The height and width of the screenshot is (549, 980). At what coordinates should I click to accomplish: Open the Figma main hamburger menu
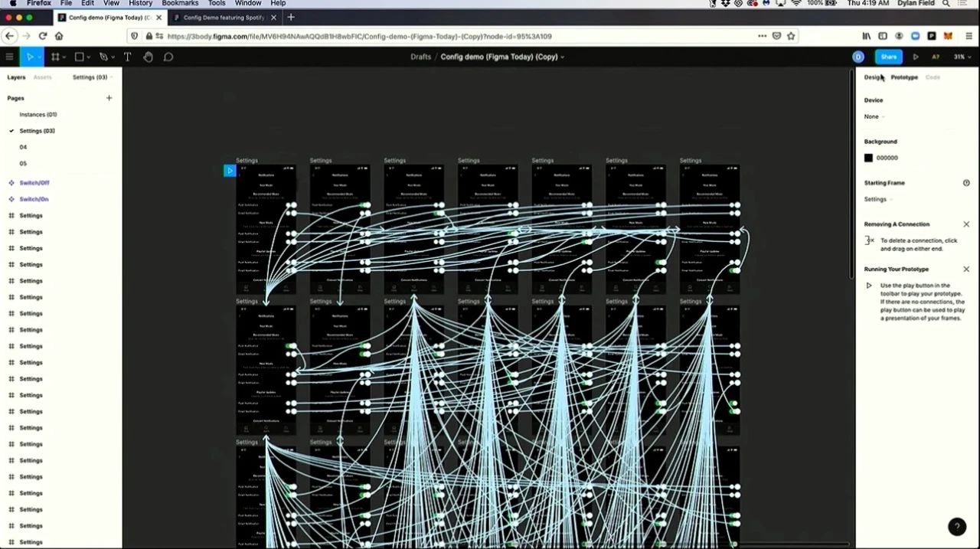pos(9,57)
